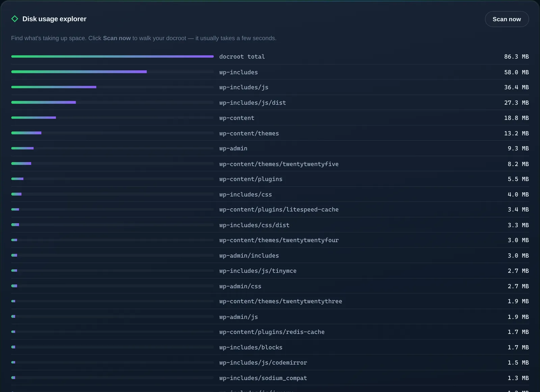Select the 'twentytwentyfour' theme path
Viewport: 540px width, 392px height.
click(x=279, y=240)
